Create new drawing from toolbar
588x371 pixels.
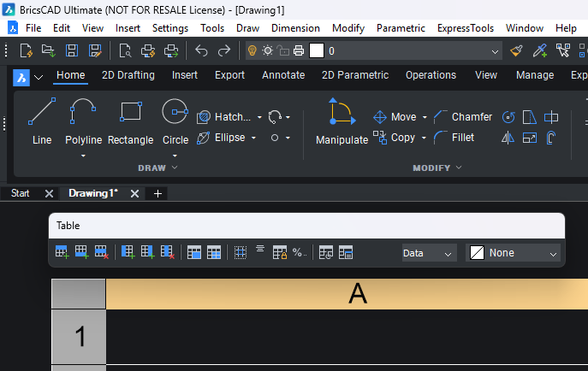click(x=26, y=50)
